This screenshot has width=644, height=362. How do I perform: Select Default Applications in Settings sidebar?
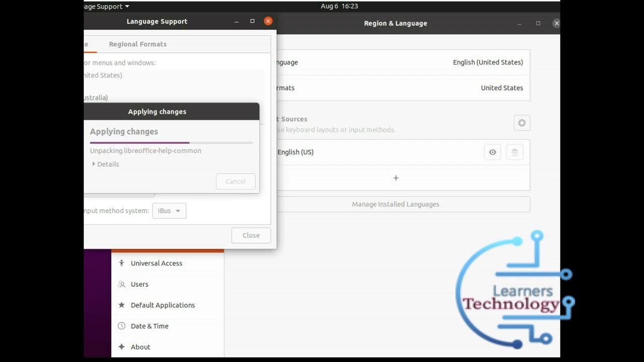[x=167, y=305]
